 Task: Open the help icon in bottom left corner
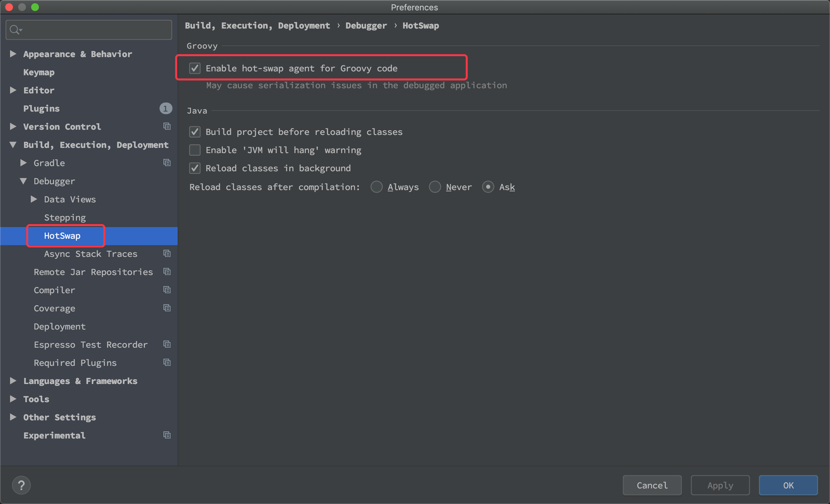click(21, 485)
